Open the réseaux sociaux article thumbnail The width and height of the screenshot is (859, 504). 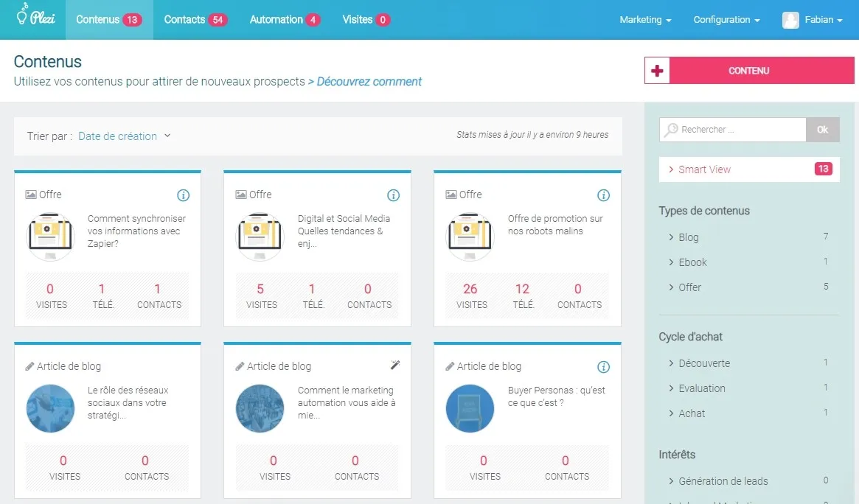pos(51,408)
